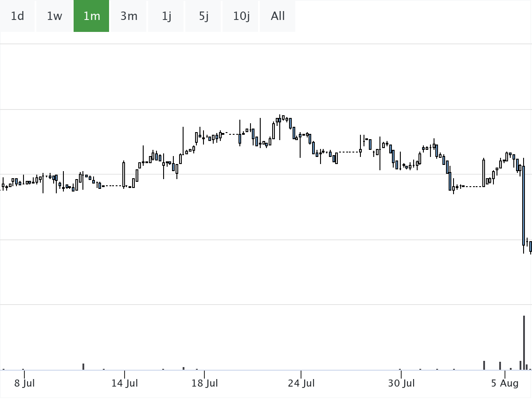532x399 pixels.
Task: Select the 10j time range
Action: pos(241,16)
